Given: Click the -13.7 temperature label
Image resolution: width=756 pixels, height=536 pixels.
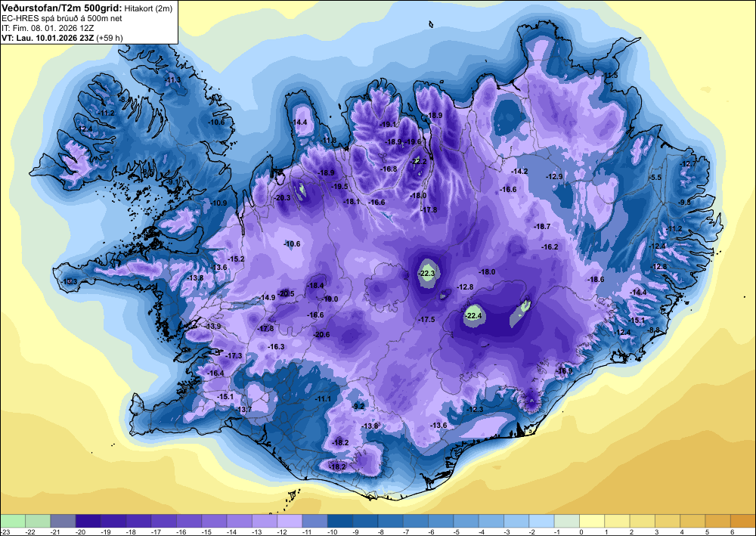Looking at the screenshot, I should click(x=243, y=409).
